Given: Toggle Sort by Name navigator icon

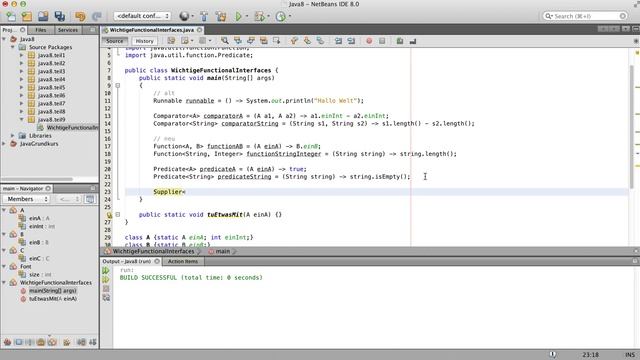Looking at the screenshot, I should [x=81, y=342].
